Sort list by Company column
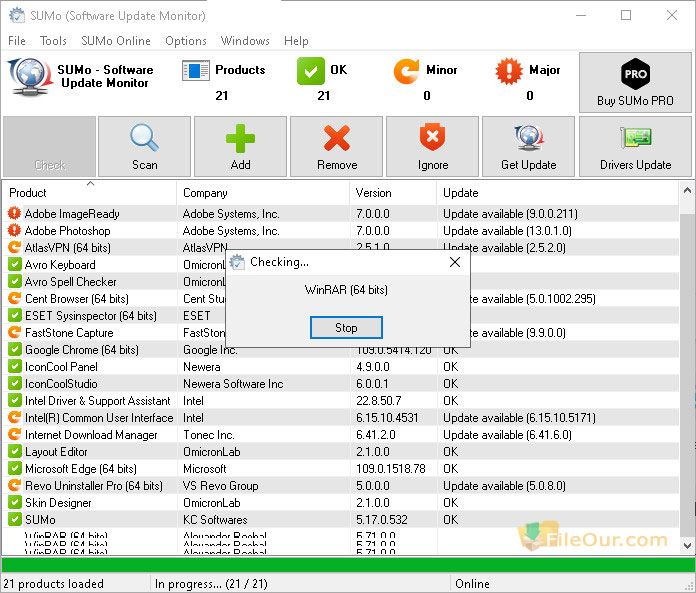This screenshot has height=593, width=696. [263, 193]
